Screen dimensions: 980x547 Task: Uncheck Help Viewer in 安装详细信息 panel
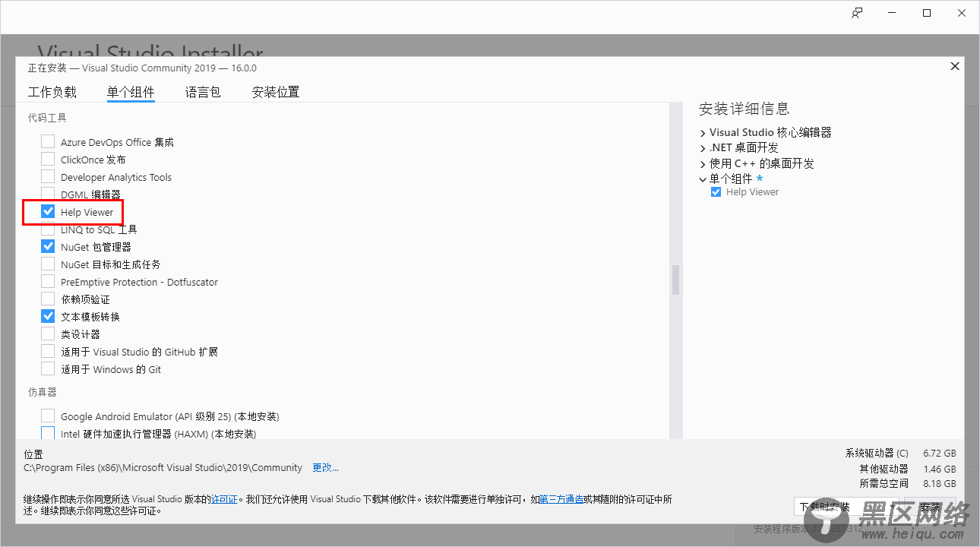point(716,192)
